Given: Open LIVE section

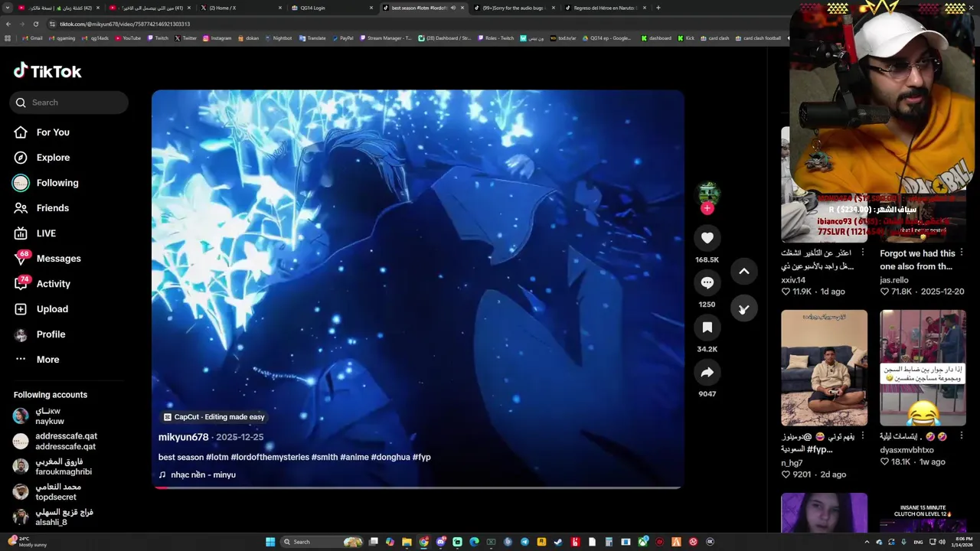Looking at the screenshot, I should click(x=46, y=233).
